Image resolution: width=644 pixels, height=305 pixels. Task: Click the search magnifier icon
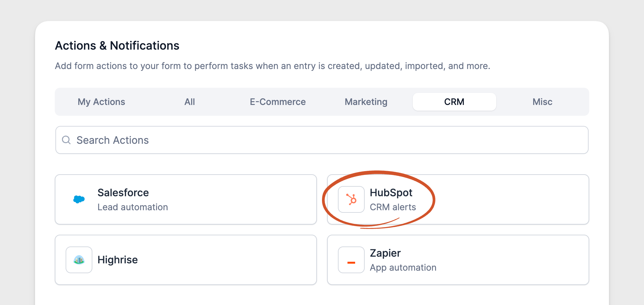pyautogui.click(x=66, y=140)
